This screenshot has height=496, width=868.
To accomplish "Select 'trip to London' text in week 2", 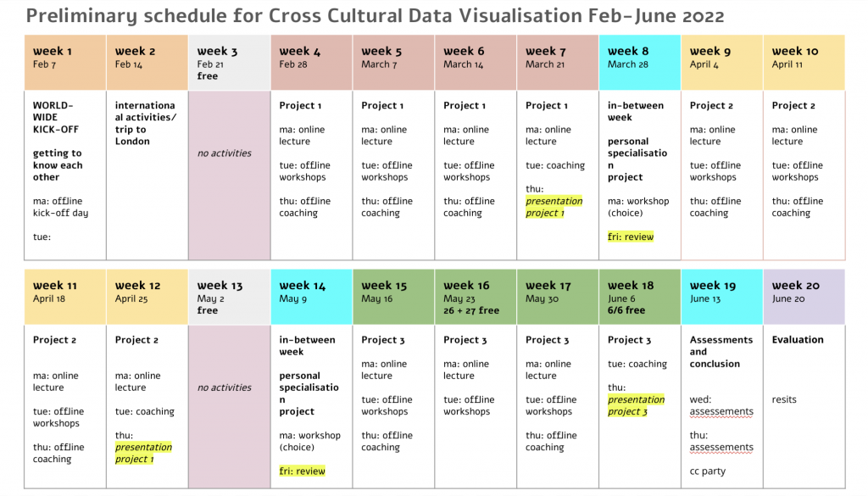I will pos(131,136).
